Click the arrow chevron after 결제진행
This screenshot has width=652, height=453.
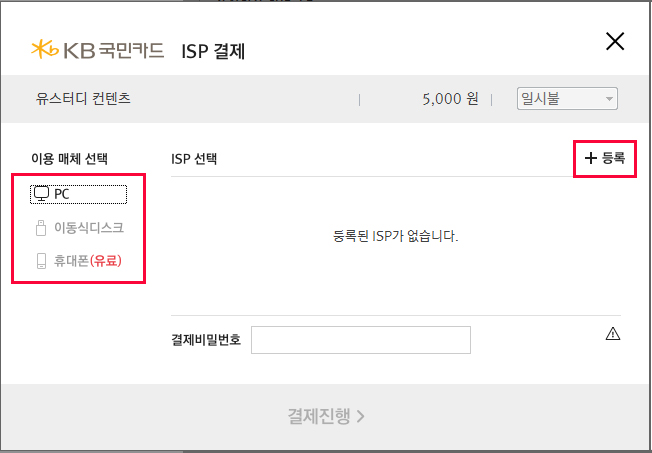pos(360,416)
